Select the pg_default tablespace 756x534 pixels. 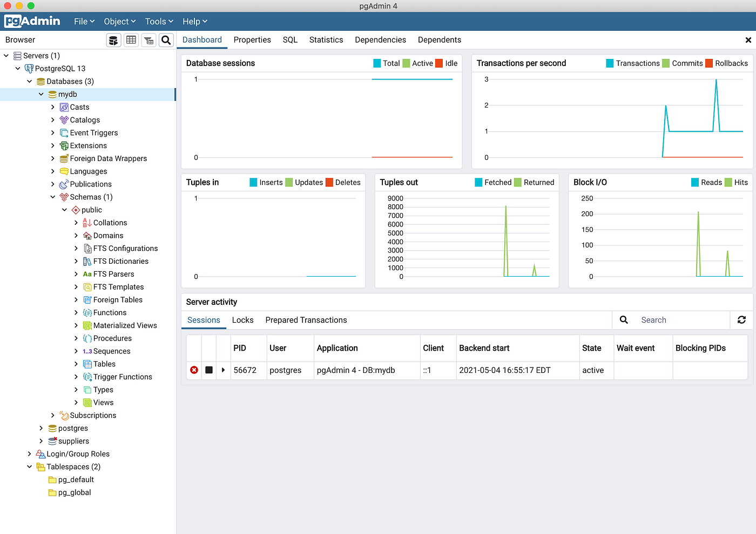point(76,479)
